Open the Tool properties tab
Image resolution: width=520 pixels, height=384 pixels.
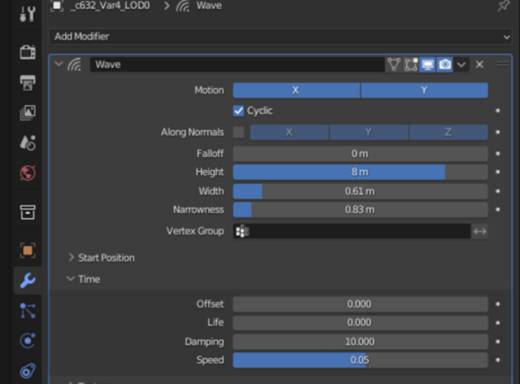(28, 14)
